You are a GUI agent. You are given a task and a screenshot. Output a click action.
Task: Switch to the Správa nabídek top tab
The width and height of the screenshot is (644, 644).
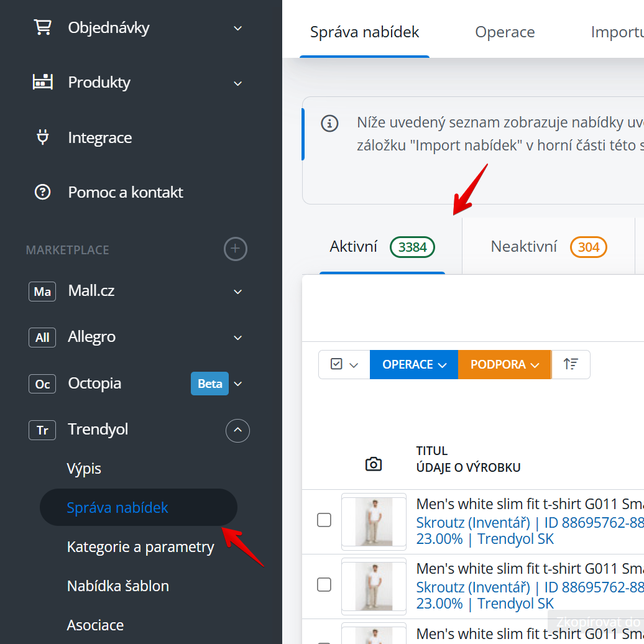(x=364, y=32)
